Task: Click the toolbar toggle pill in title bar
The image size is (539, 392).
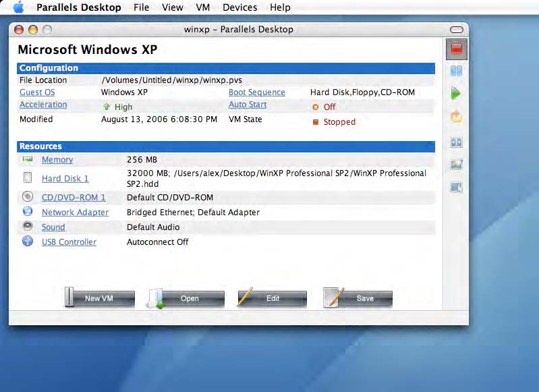Action: (x=457, y=30)
